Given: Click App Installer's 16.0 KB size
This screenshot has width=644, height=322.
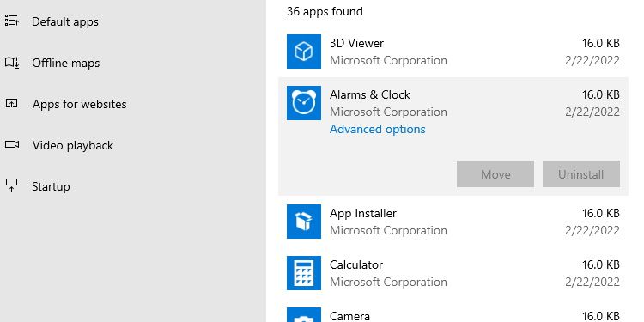Looking at the screenshot, I should (601, 213).
